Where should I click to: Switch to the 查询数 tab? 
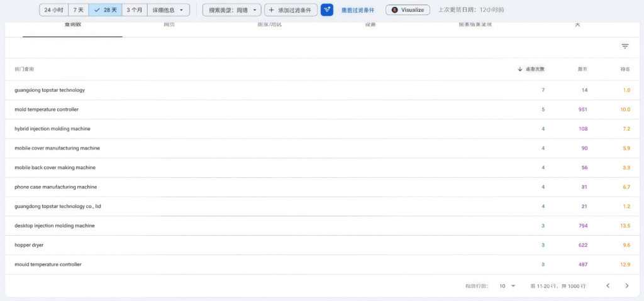click(x=73, y=26)
